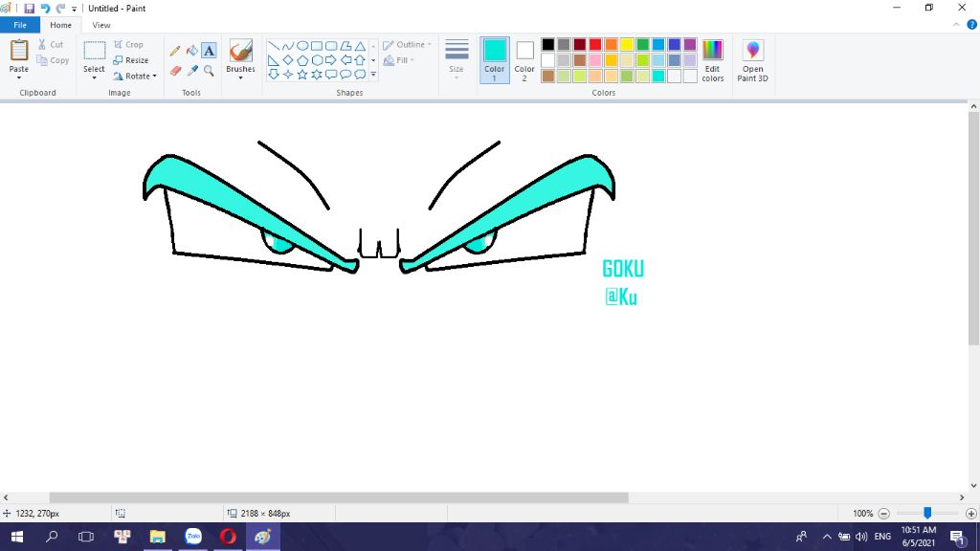
Task: Select the Text tool
Action: pos(209,51)
